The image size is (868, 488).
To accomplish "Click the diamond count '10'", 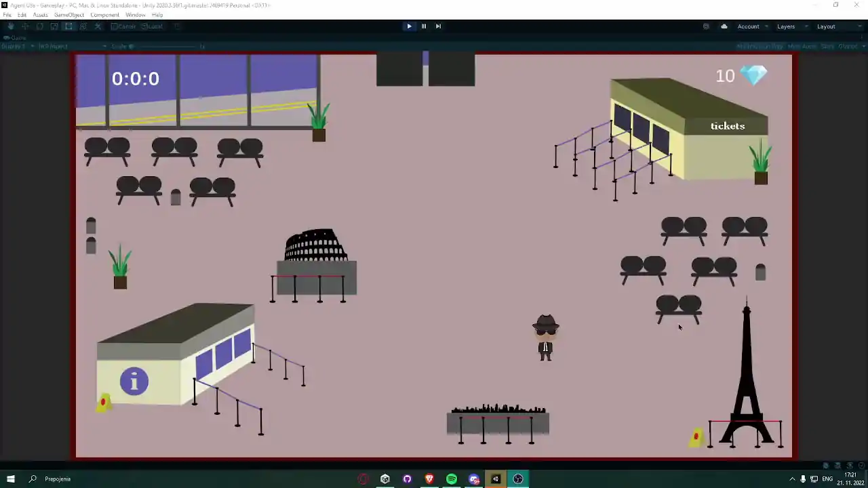I will [x=725, y=76].
